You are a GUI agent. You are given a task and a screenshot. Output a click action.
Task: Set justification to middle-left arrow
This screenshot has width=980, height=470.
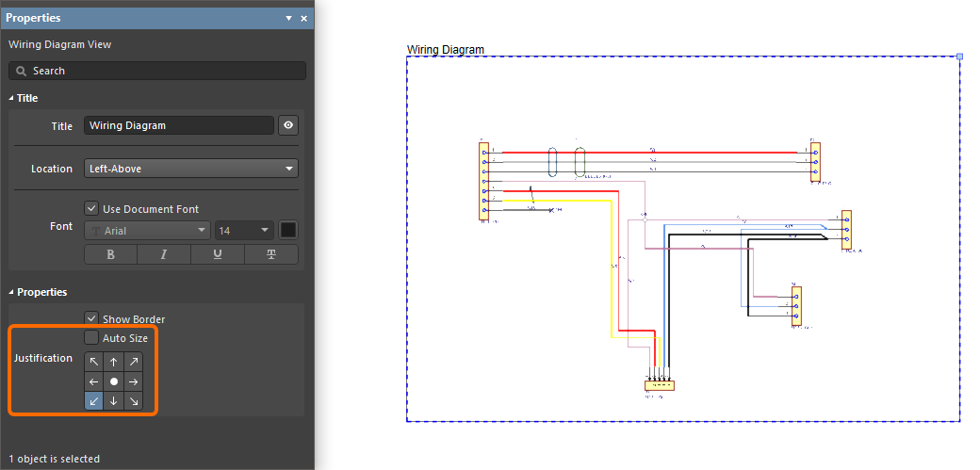point(93,381)
